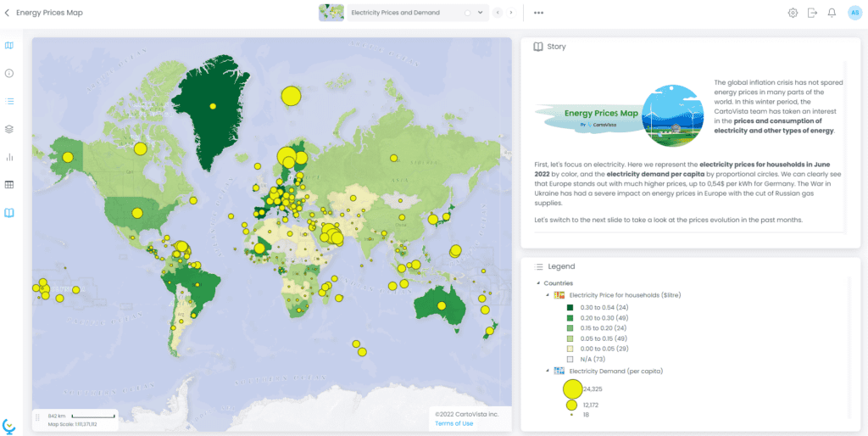
Task: Open the map view icon in left sidebar
Action: (8, 46)
